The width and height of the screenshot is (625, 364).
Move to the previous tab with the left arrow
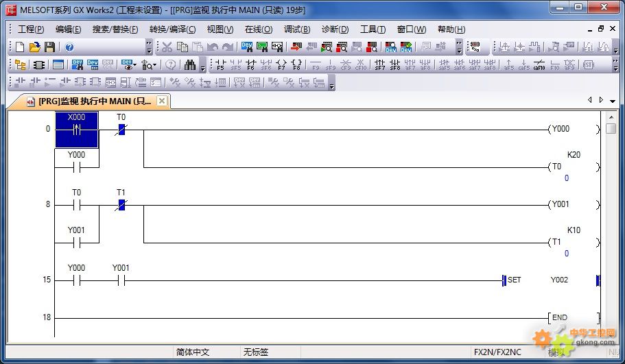[590, 100]
